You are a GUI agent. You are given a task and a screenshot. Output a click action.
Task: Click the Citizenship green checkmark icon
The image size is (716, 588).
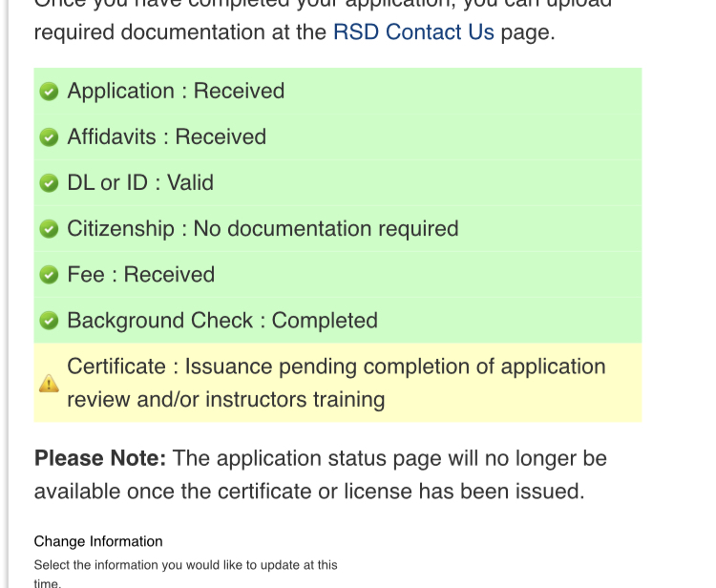[49, 229]
